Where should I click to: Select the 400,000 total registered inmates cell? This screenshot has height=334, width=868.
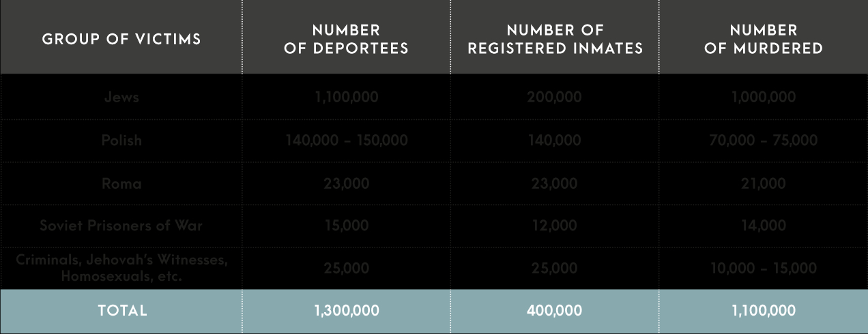554,311
